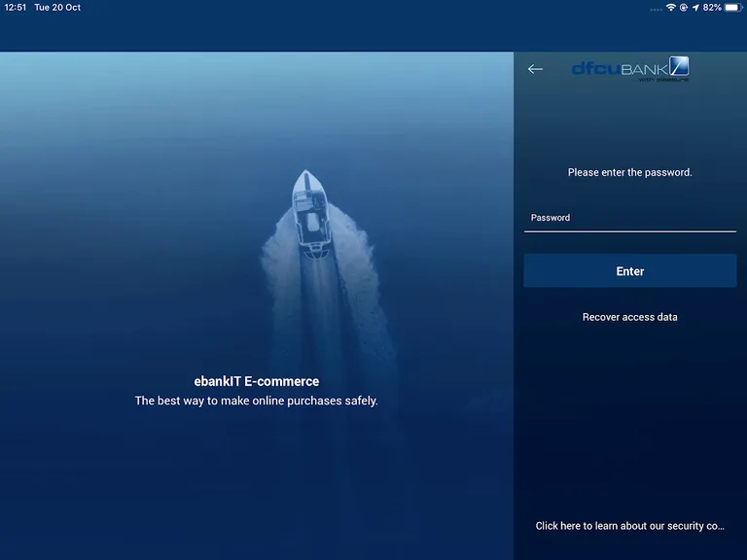Tap the 'with pleasure' slogan under the logo
The image size is (747, 560).
coord(663,81)
